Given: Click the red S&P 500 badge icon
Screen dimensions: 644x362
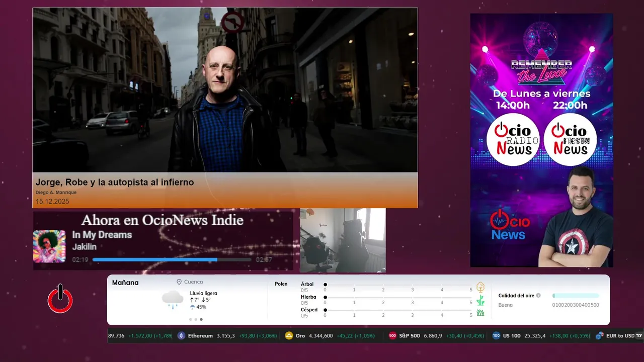Looking at the screenshot, I should pyautogui.click(x=392, y=336).
